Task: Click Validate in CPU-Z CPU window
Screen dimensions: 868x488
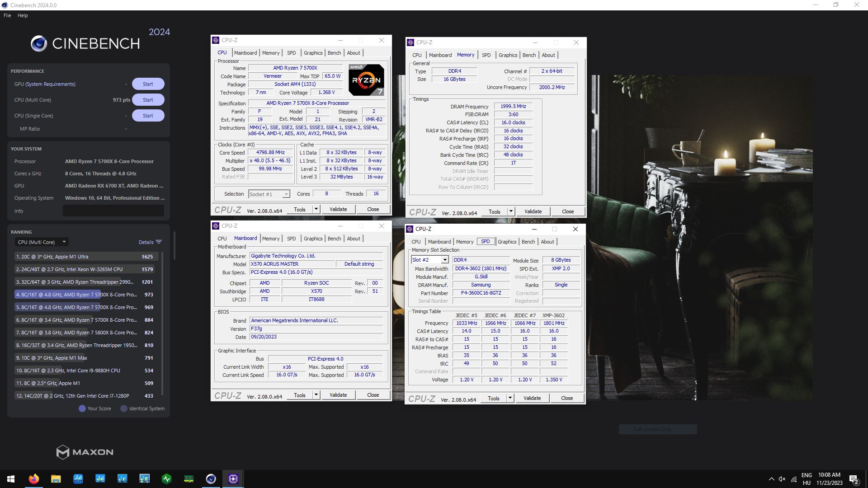Action: (x=338, y=209)
